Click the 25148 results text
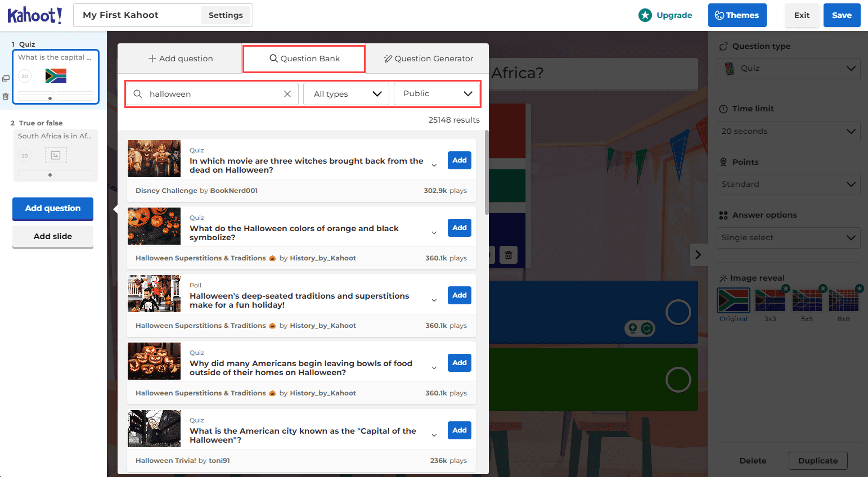The height and width of the screenshot is (477, 868). pyautogui.click(x=454, y=120)
